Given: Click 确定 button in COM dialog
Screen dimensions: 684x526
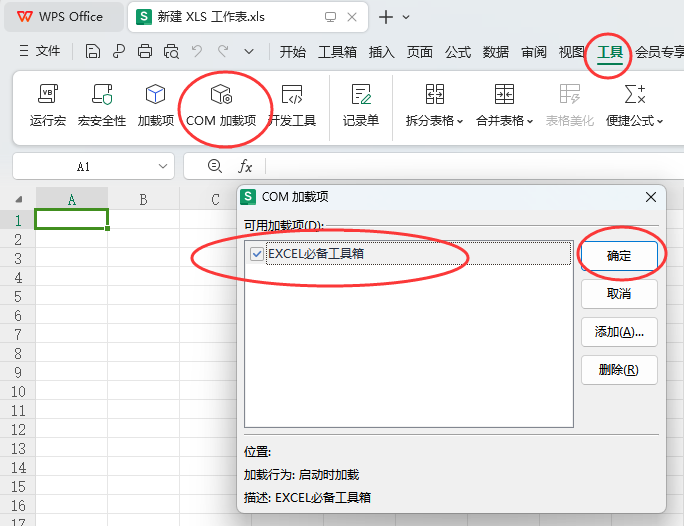Looking at the screenshot, I should [619, 256].
